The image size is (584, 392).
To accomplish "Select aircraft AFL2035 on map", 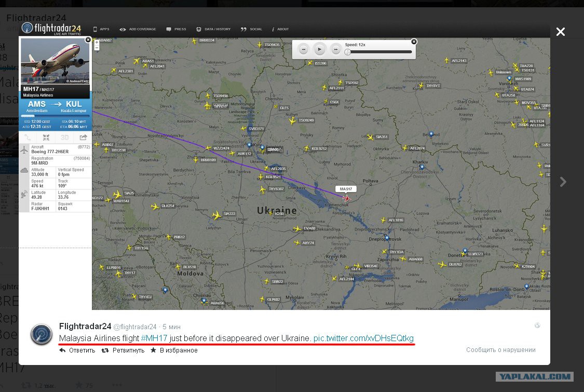I will (266, 168).
